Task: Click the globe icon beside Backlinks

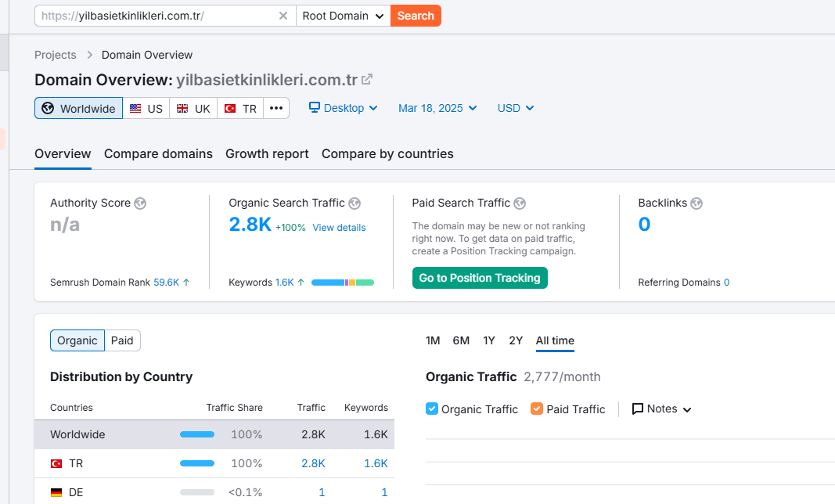Action: (x=696, y=203)
